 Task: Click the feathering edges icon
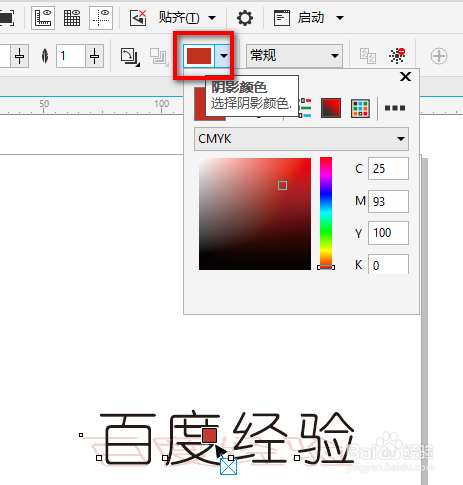(158, 56)
